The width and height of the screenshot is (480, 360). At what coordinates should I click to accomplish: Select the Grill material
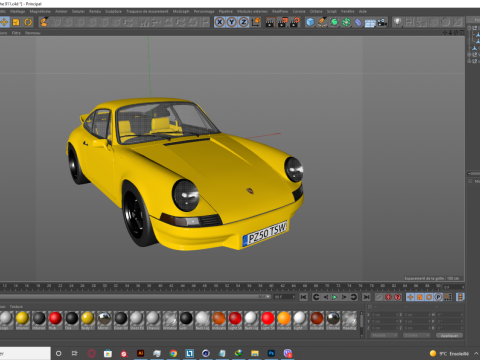[x=186, y=320]
